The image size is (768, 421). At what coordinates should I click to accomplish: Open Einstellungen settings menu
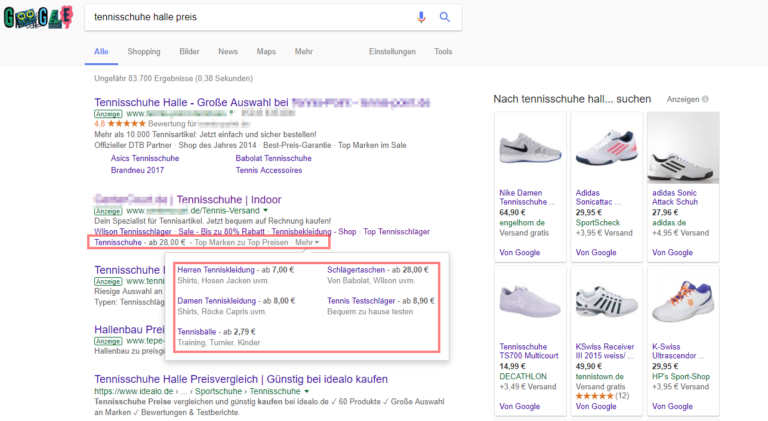(x=392, y=52)
